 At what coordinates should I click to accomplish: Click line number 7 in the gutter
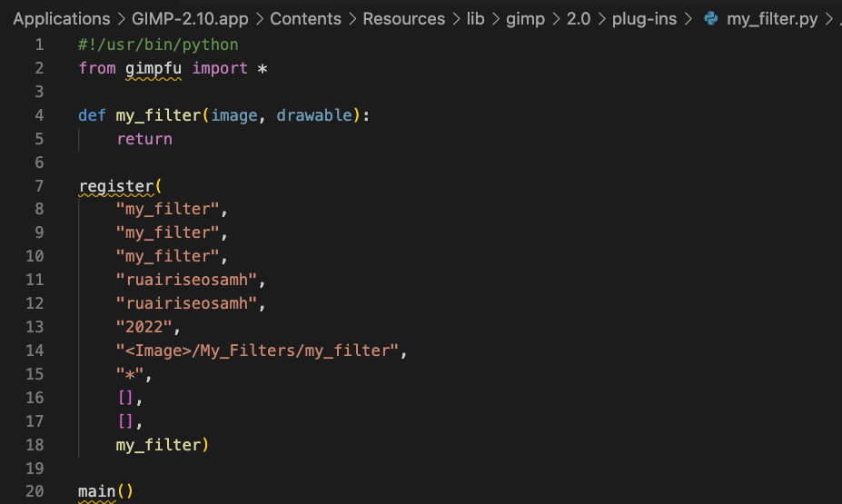pos(38,186)
